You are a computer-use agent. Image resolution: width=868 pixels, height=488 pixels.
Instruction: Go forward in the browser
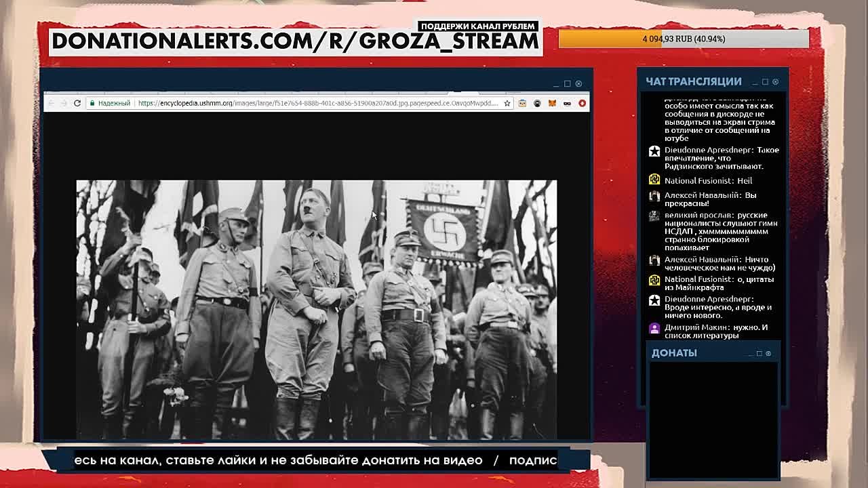pyautogui.click(x=64, y=103)
